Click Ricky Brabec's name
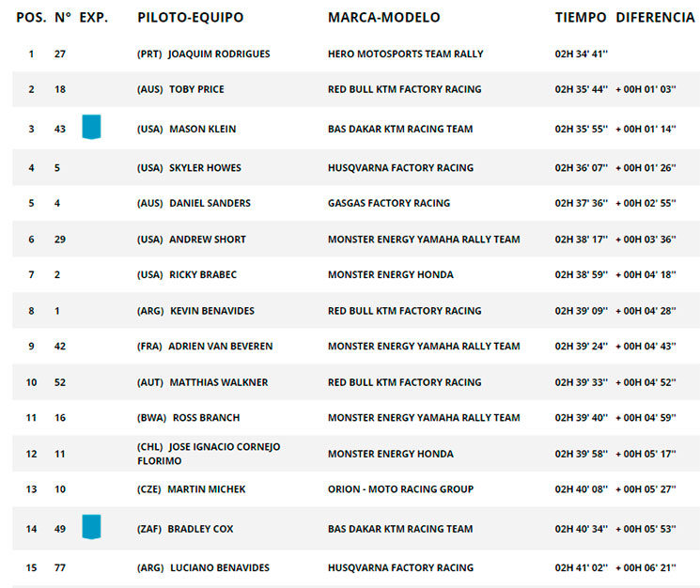 tap(203, 274)
